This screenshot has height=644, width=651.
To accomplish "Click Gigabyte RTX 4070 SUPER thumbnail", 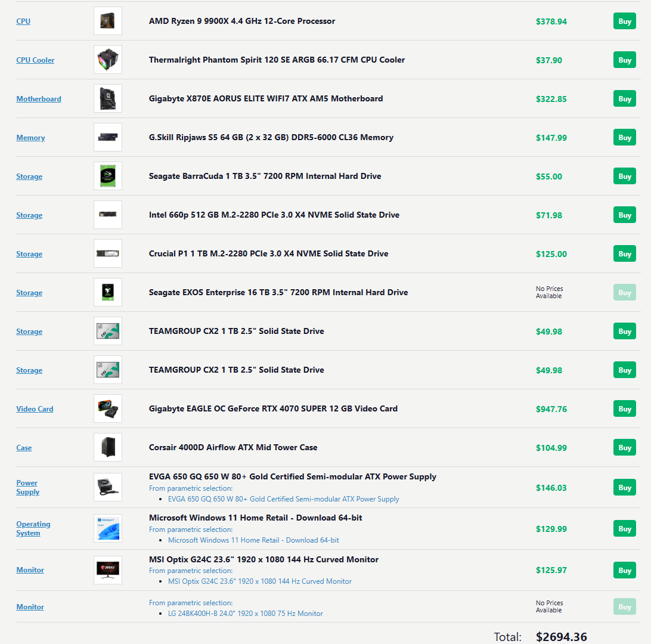I will (108, 408).
